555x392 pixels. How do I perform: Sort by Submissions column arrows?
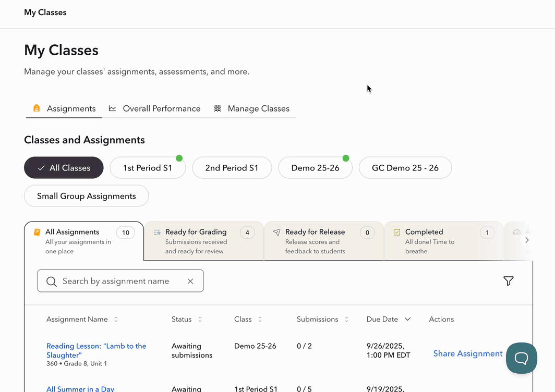pos(346,319)
